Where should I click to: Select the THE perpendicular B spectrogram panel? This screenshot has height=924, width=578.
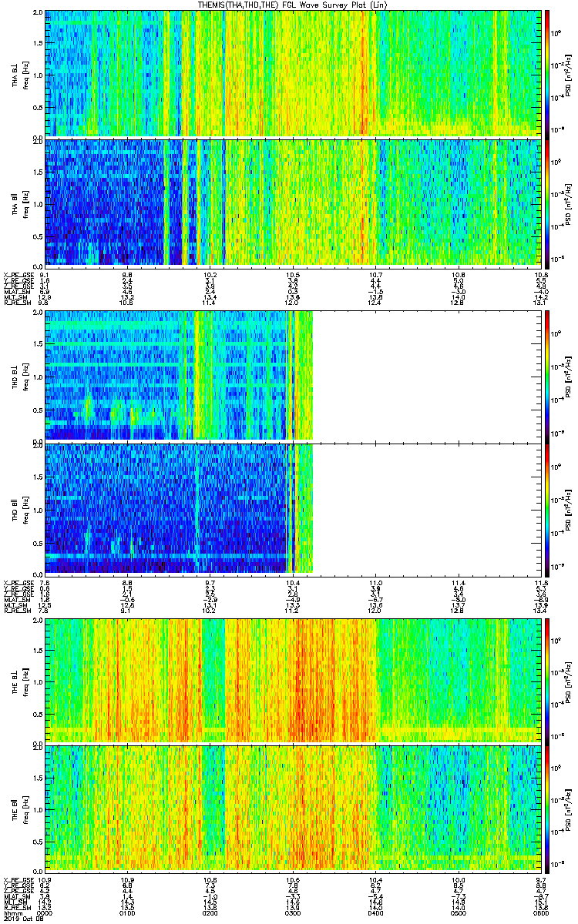pyautogui.click(x=293, y=680)
